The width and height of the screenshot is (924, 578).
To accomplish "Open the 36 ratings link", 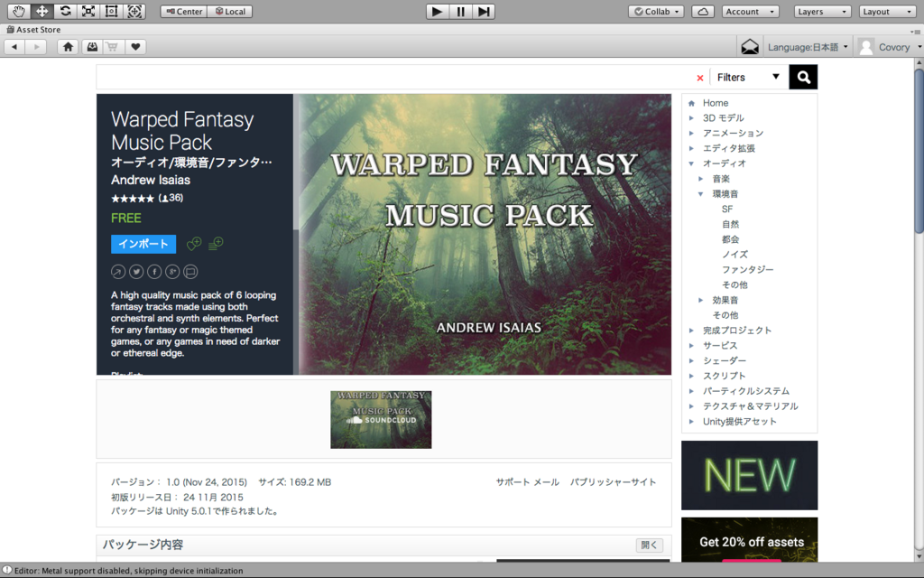I will (x=171, y=198).
